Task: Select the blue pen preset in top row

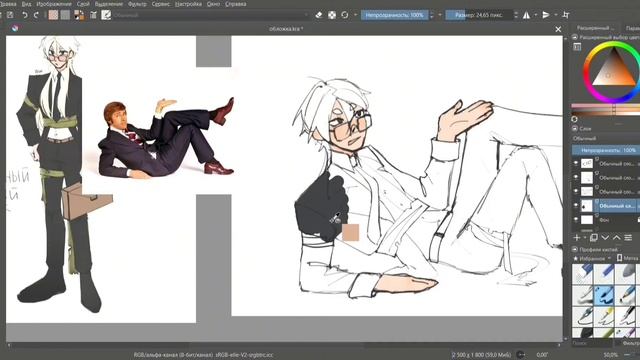Action: point(604,274)
